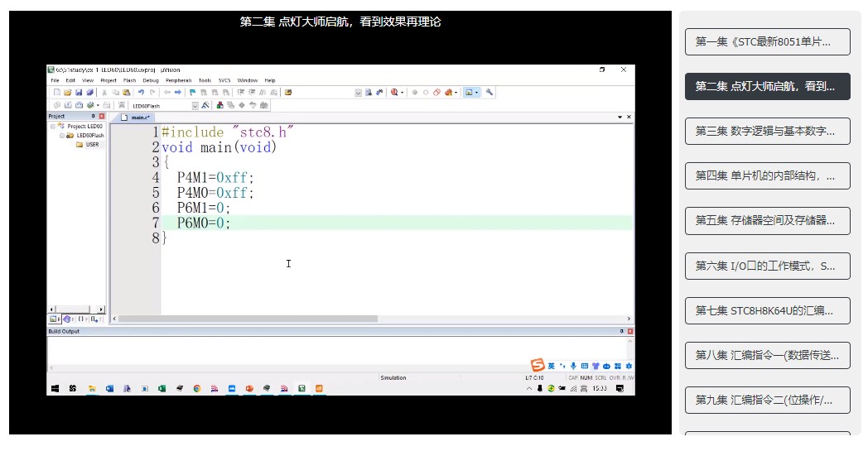Collapse the Project: LED60 tree node
868x451 pixels.
pyautogui.click(x=53, y=126)
